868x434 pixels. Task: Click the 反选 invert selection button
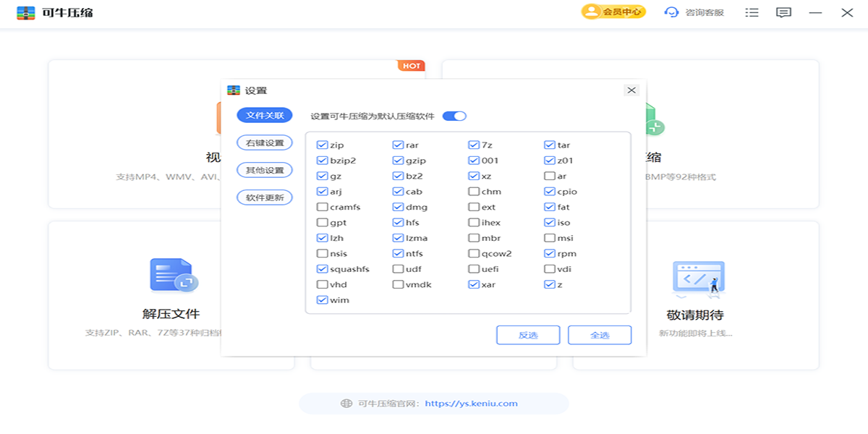[x=528, y=335]
